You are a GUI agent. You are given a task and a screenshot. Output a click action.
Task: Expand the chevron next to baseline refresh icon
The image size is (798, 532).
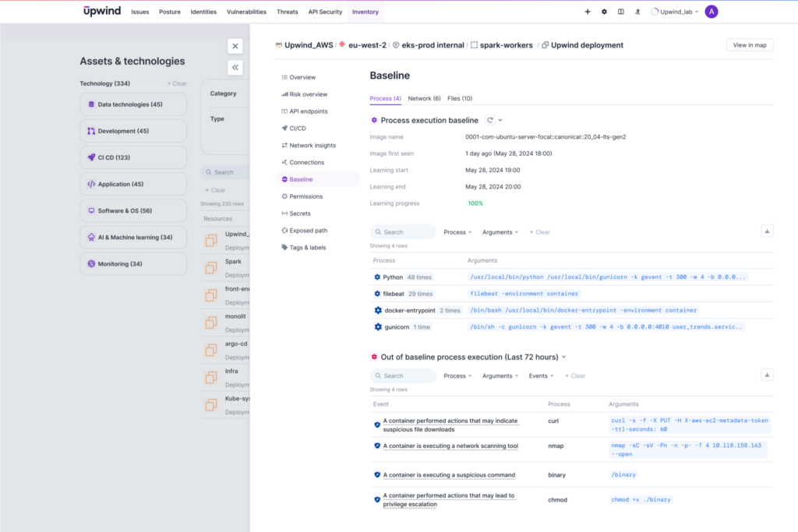(500, 120)
